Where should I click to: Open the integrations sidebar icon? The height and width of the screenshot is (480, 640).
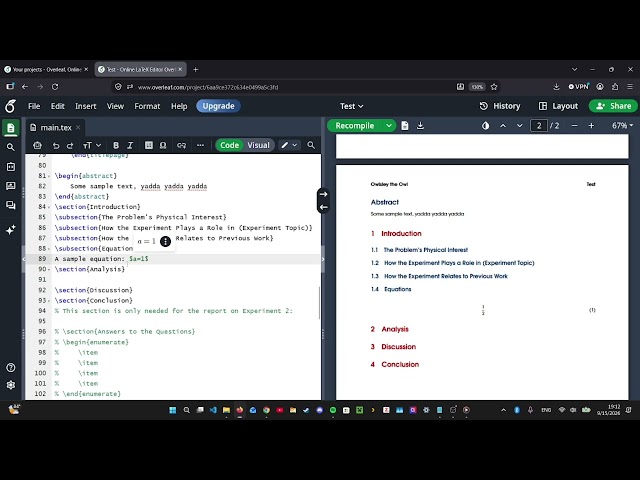[11, 167]
